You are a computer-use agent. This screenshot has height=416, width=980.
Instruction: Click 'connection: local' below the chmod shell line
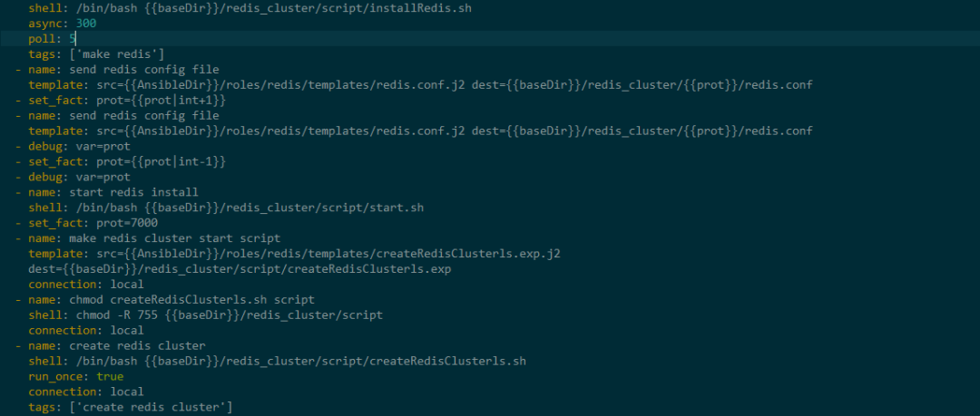85,330
